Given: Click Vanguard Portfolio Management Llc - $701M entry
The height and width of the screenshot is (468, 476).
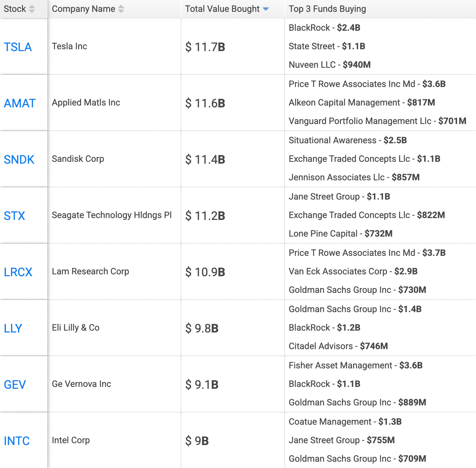Looking at the screenshot, I should click(x=378, y=121).
